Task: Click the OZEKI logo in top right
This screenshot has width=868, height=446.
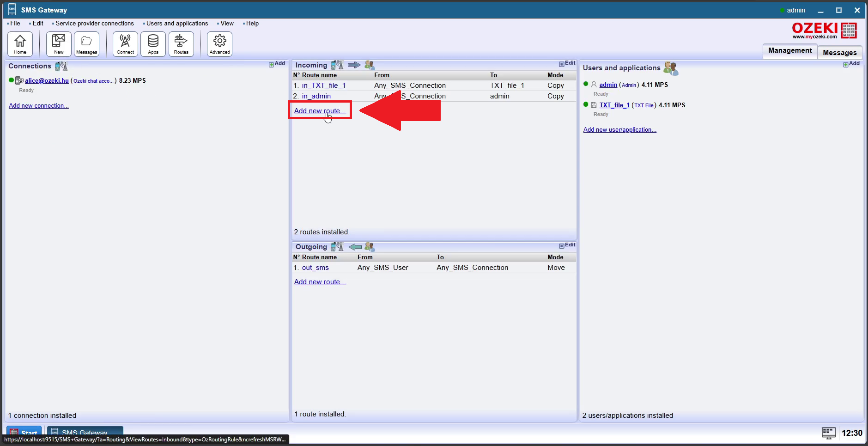Action: (x=824, y=31)
